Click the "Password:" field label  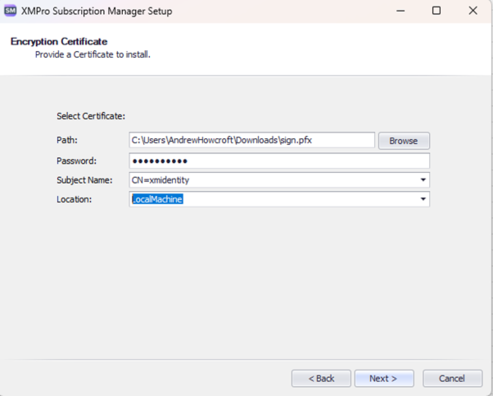tap(76, 161)
